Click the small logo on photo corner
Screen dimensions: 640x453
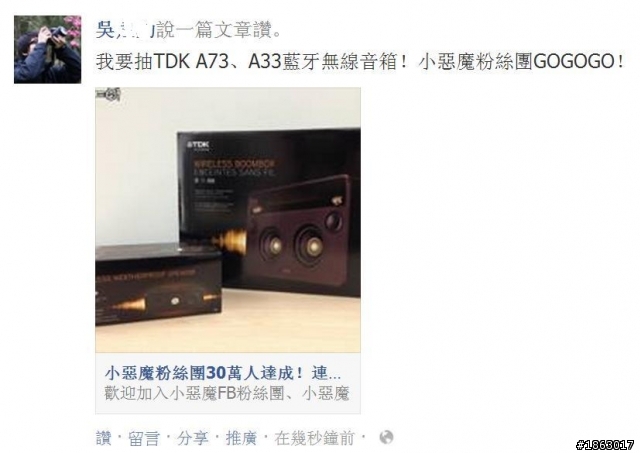pos(108,95)
